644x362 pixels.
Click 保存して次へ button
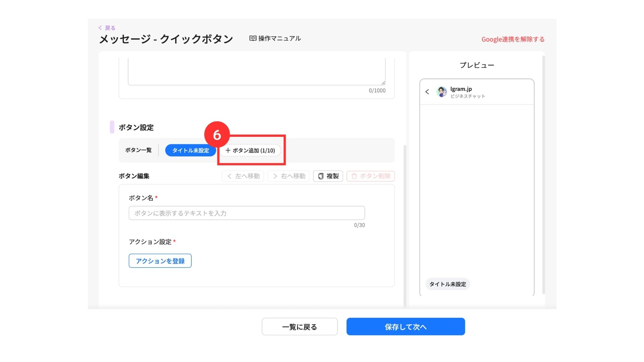pyautogui.click(x=405, y=327)
